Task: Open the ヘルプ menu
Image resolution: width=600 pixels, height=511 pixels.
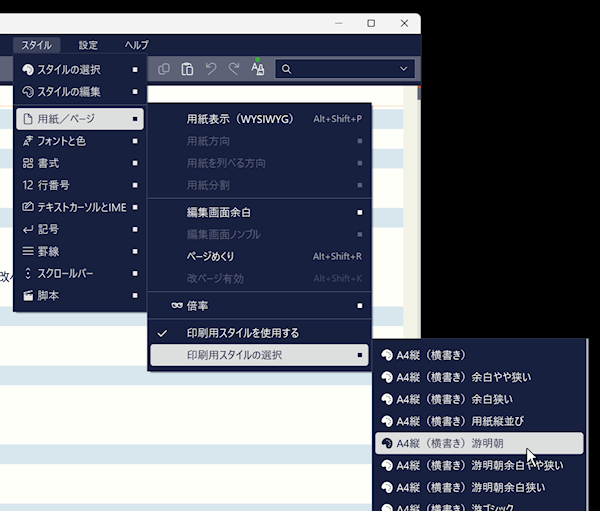Action: tap(136, 45)
